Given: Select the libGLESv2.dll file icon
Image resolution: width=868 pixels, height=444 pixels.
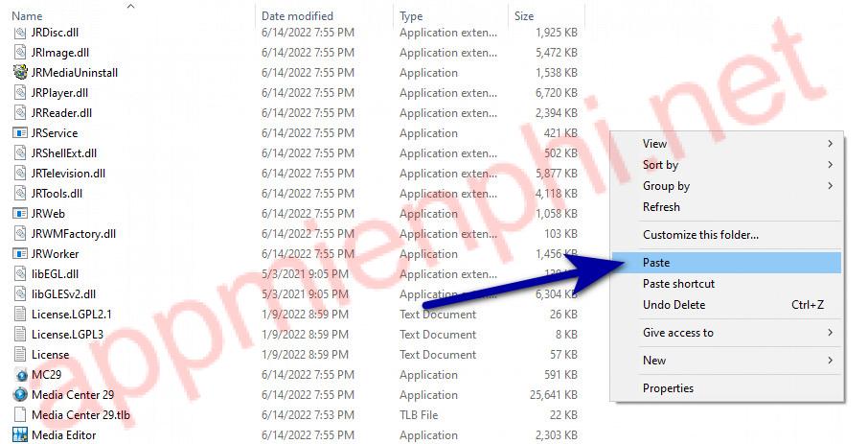Looking at the screenshot, I should point(20,294).
